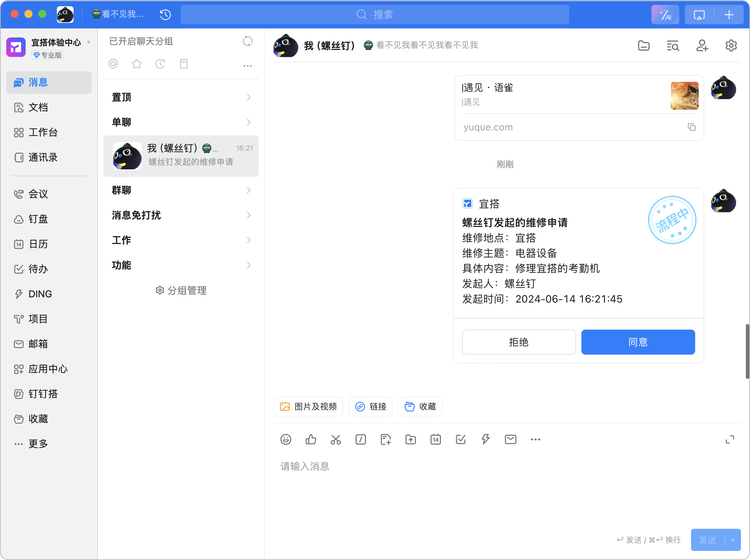
Task: Click the search field in title bar
Action: click(x=375, y=15)
